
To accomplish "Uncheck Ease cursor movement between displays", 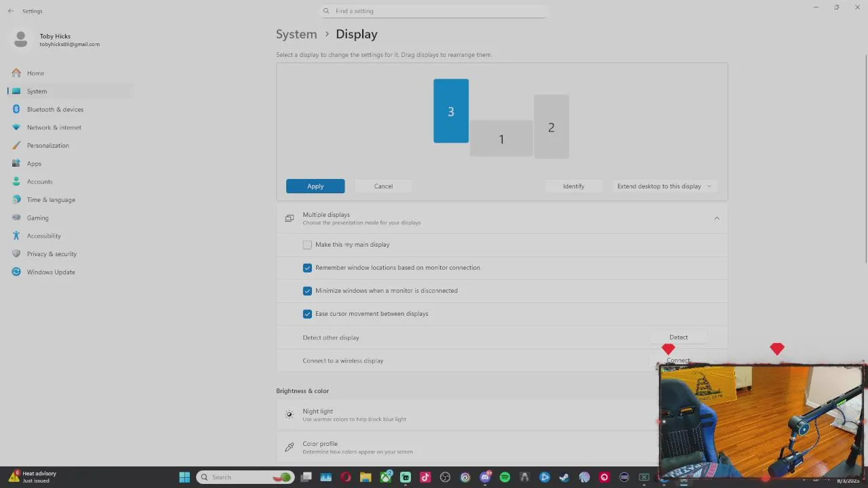I will pos(307,314).
